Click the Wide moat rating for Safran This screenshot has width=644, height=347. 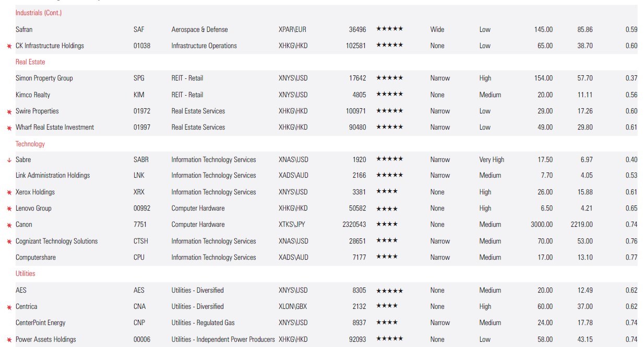[437, 29]
